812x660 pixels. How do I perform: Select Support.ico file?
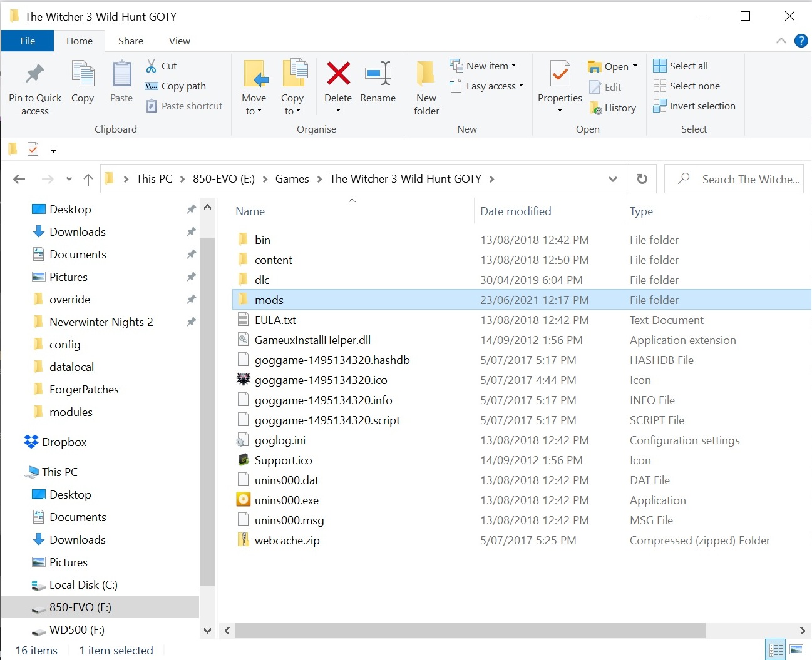click(x=283, y=460)
